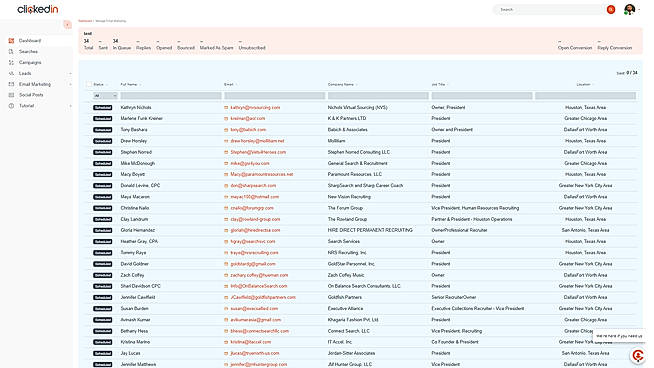Open the Dashboard sidebar icon

tap(11, 40)
